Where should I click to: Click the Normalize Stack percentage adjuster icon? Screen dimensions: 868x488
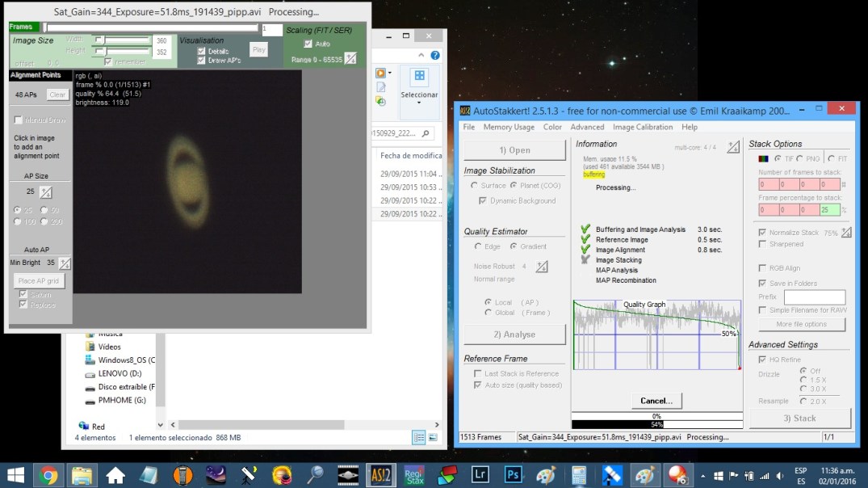(x=846, y=233)
